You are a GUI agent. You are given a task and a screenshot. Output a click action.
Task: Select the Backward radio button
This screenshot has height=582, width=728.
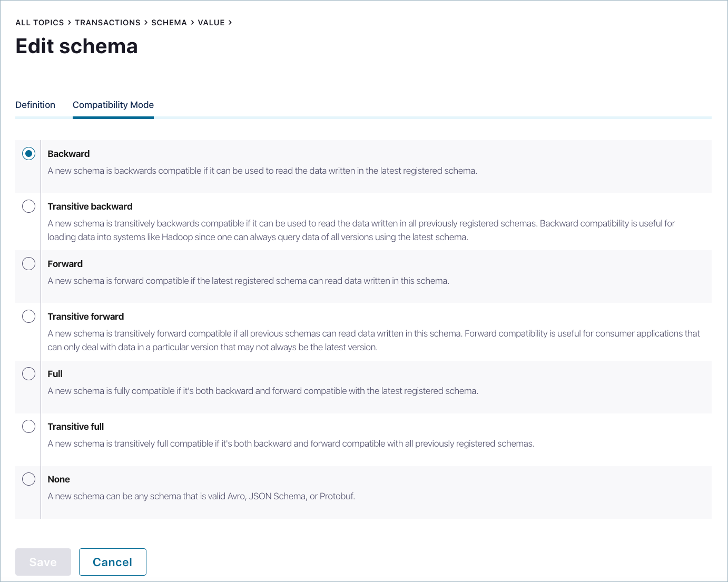tap(29, 154)
